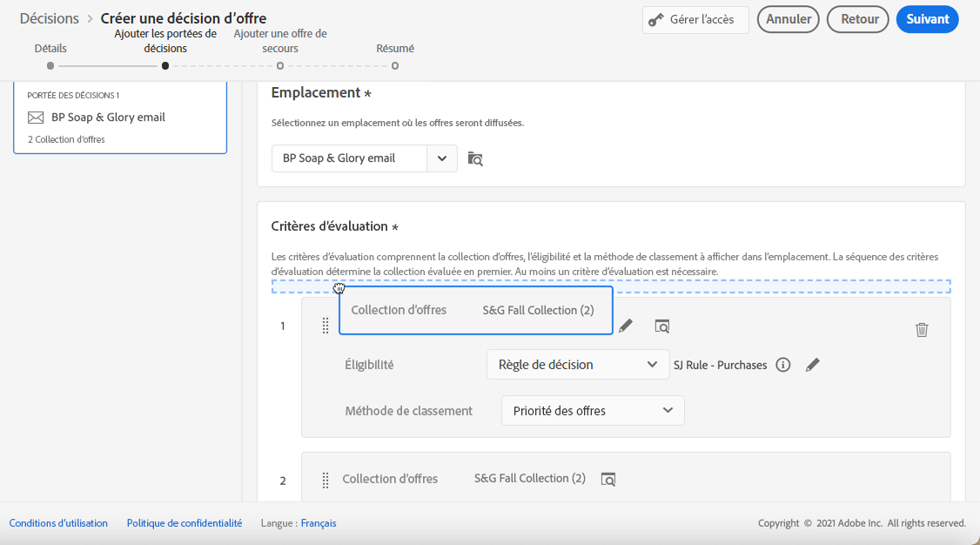Edit the first offer collection with pencil icon
The width and height of the screenshot is (980, 545).
(x=626, y=326)
